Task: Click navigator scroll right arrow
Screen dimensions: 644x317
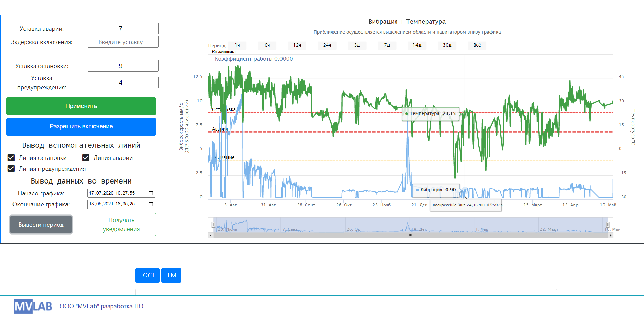Action: [x=610, y=235]
